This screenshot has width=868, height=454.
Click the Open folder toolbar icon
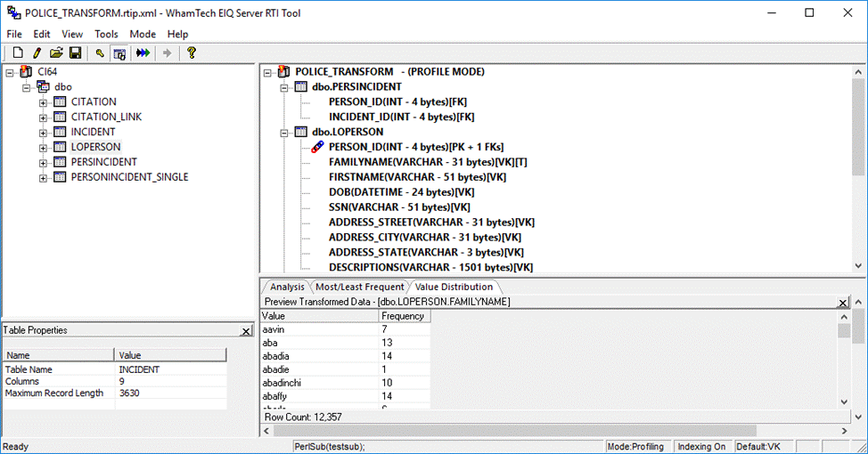pyautogui.click(x=56, y=53)
